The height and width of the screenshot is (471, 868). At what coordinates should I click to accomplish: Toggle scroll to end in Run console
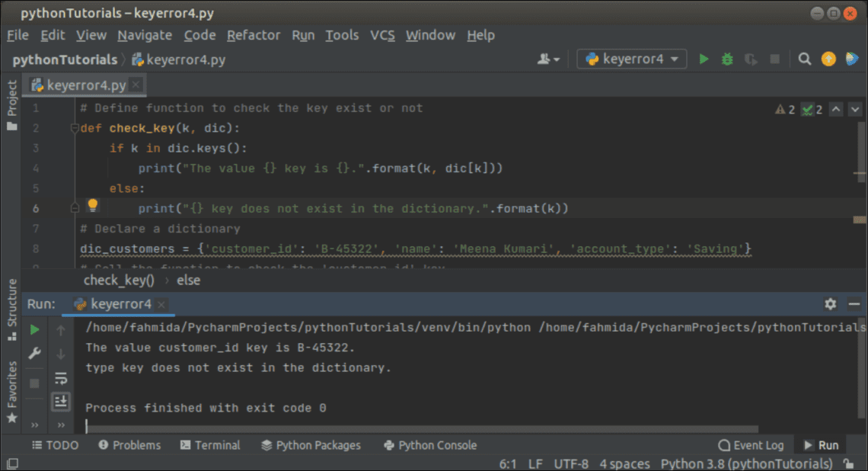61,401
